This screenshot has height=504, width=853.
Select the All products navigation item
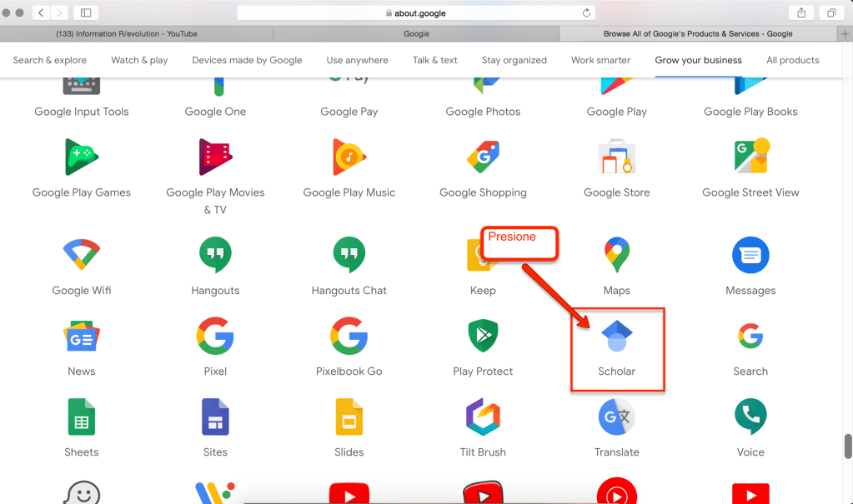pos(792,60)
